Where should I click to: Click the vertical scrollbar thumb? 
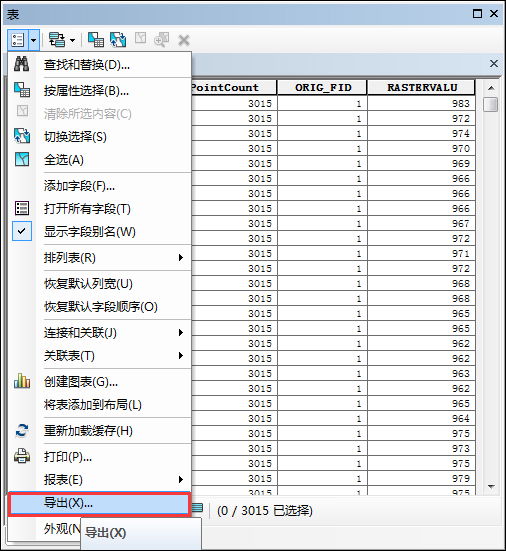pos(491,104)
